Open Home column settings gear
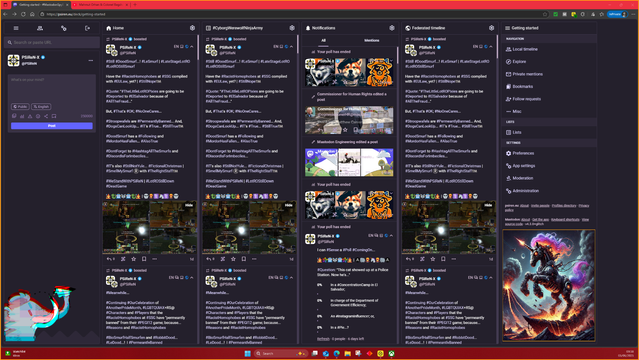Viewport: 639px width, 360px height. [x=192, y=28]
